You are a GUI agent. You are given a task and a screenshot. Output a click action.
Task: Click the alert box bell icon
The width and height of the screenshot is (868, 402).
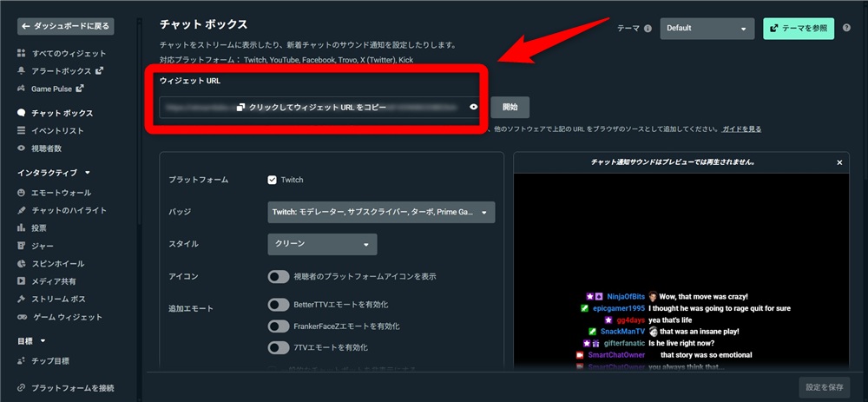[x=22, y=71]
